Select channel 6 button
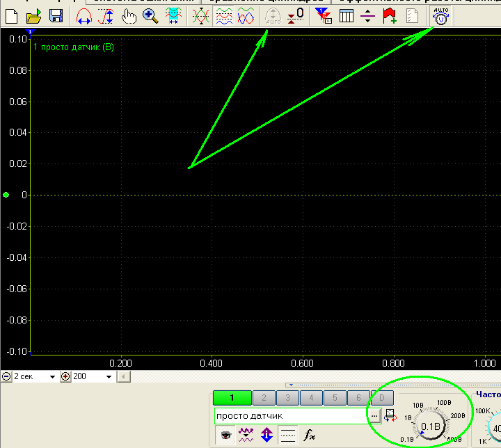This screenshot has width=501, height=448. (358, 398)
